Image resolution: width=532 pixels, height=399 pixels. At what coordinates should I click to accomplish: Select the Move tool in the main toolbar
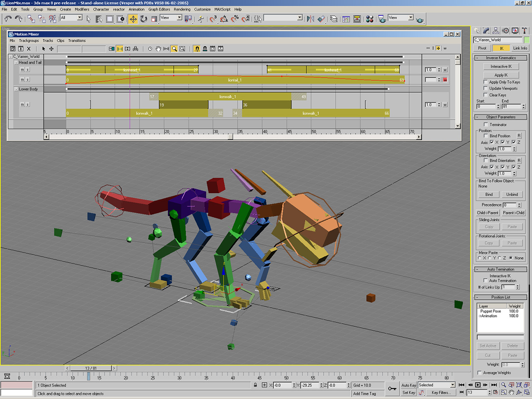coord(133,19)
